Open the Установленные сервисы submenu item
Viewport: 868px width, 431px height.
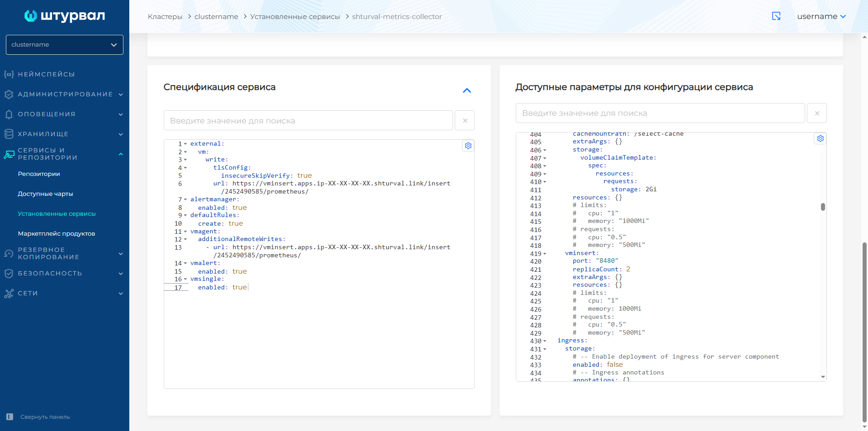(x=57, y=213)
